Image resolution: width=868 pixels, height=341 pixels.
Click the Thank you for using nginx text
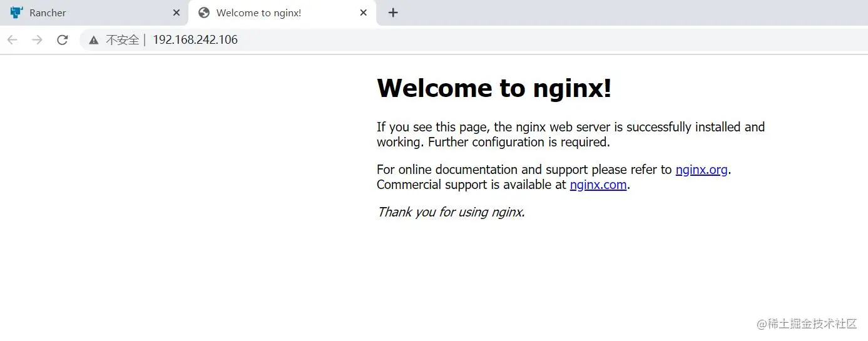pos(451,212)
